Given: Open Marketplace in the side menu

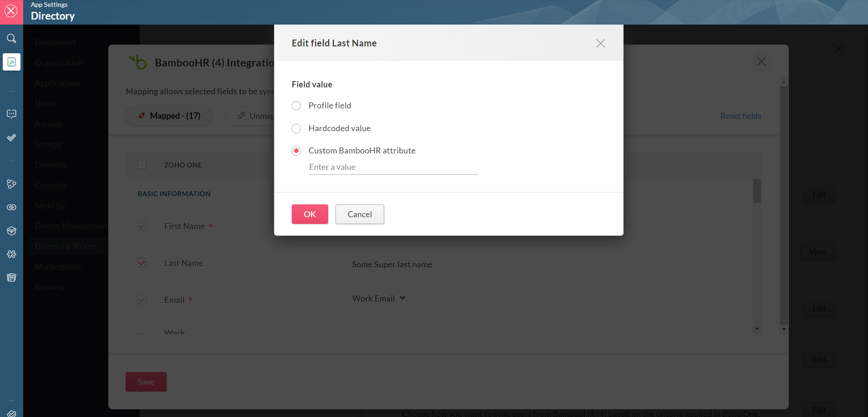Looking at the screenshot, I should click(58, 267).
